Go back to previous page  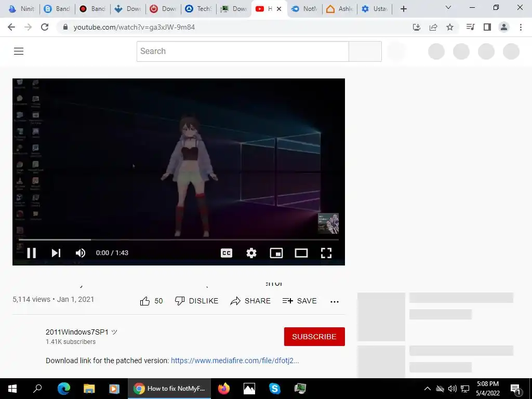pos(11,27)
